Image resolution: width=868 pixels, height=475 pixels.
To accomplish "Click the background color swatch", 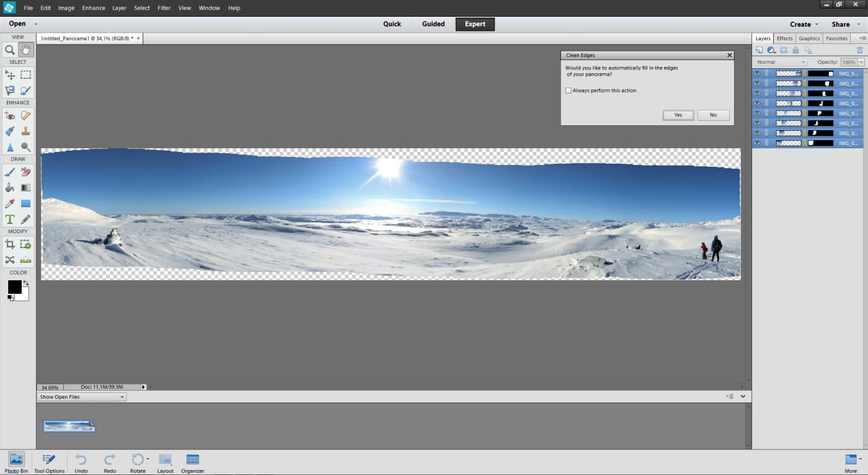I will click(24, 296).
